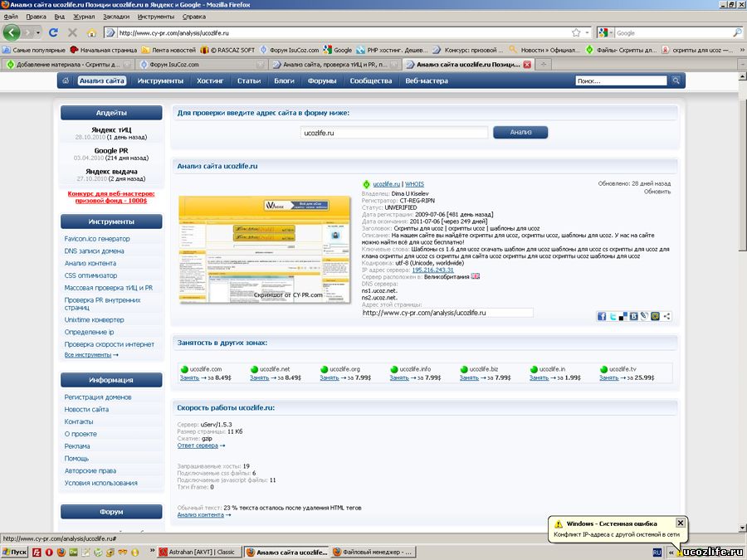The image size is (747, 560).
Task: Open the tab list dropdown
Action: pyautogui.click(x=742, y=64)
